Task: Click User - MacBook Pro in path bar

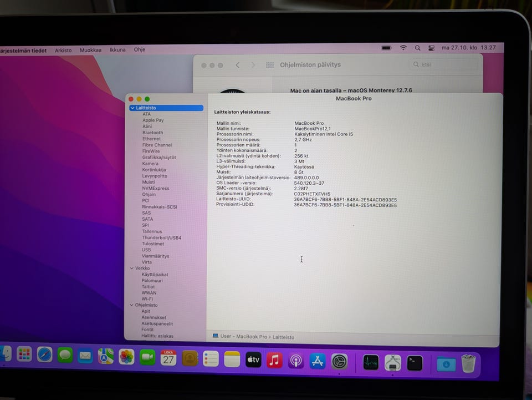Action: tap(244, 337)
